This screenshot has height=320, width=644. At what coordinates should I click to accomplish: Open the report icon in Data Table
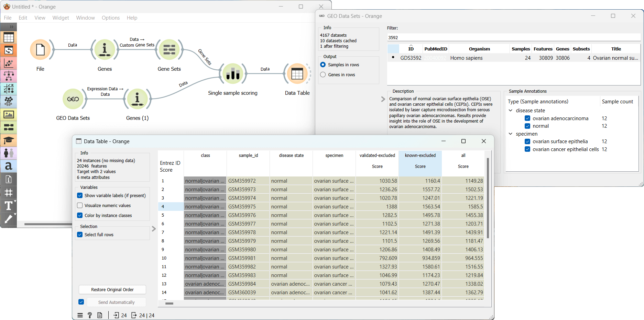click(x=100, y=315)
